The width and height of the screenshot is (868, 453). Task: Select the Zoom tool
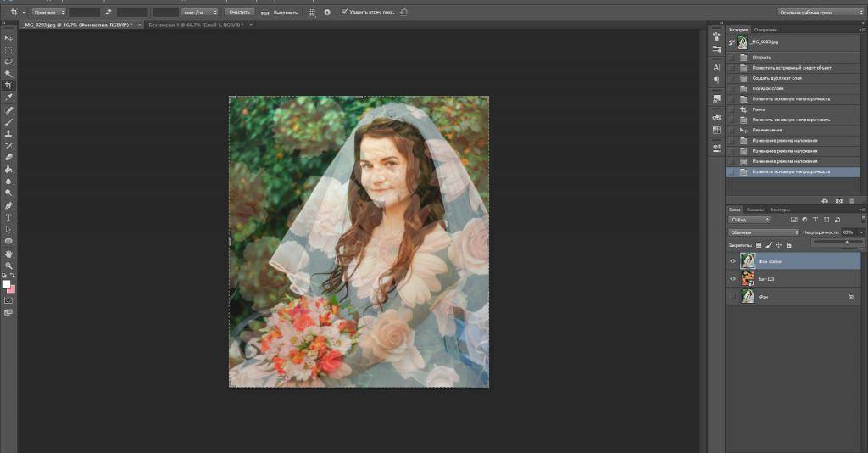click(8, 266)
